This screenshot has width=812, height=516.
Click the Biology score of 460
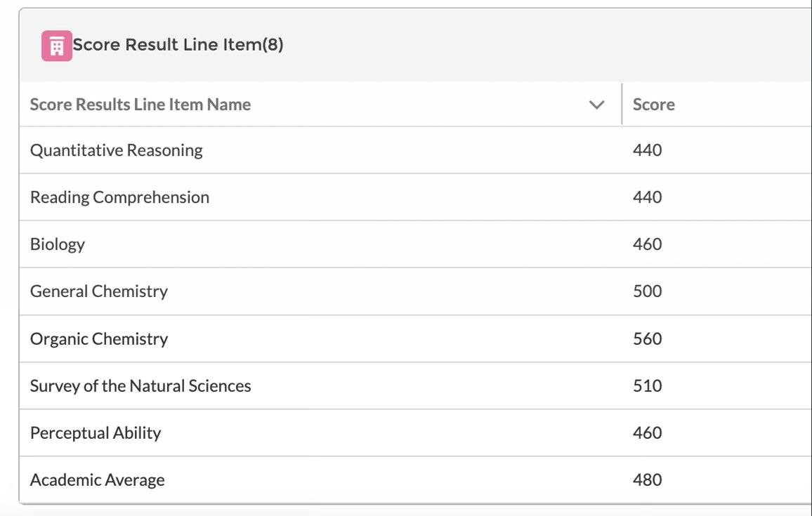point(648,244)
